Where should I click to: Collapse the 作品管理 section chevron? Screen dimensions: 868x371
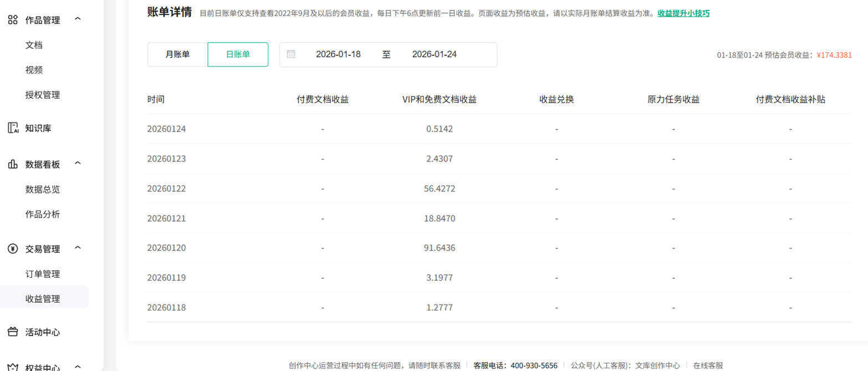[x=77, y=19]
